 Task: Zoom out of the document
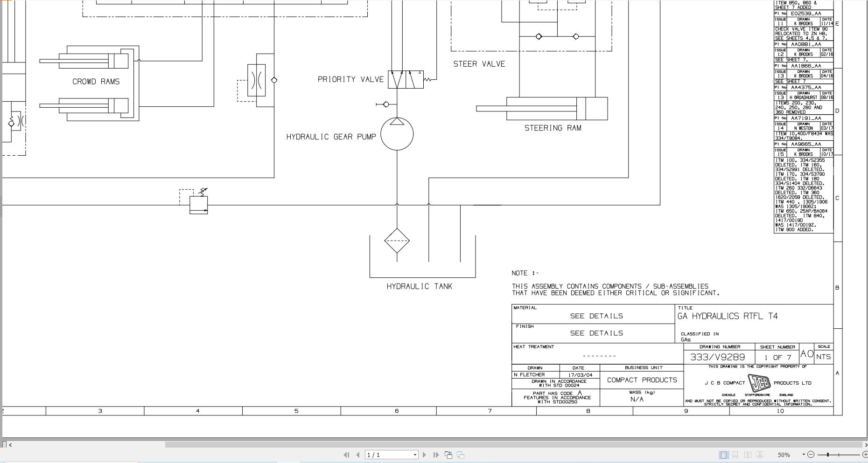point(812,455)
